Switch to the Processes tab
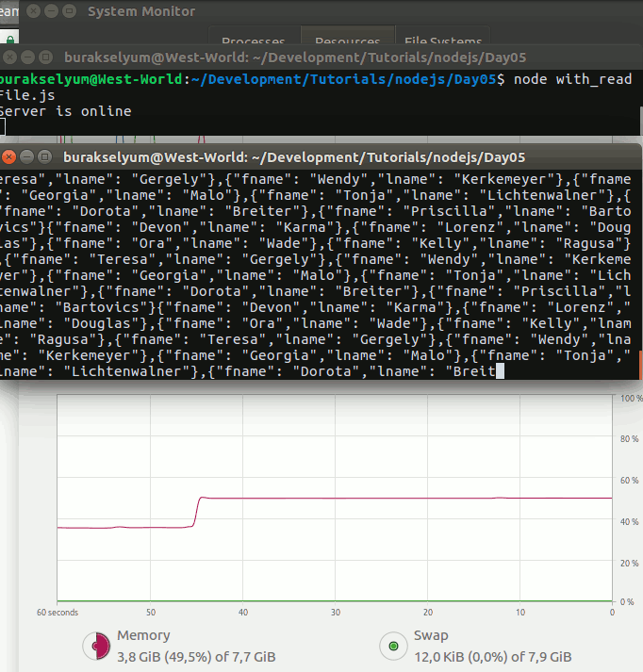Viewport: 643px width, 672px height. (253, 41)
